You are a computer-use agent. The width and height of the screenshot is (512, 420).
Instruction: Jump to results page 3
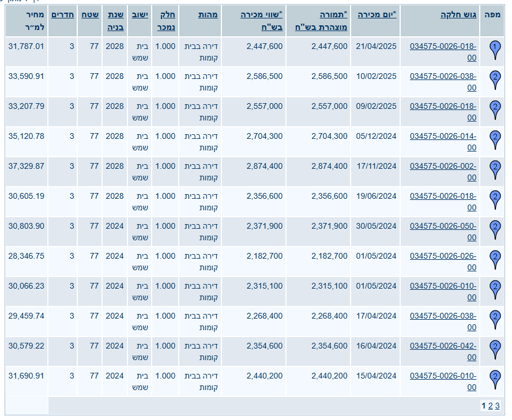497,406
